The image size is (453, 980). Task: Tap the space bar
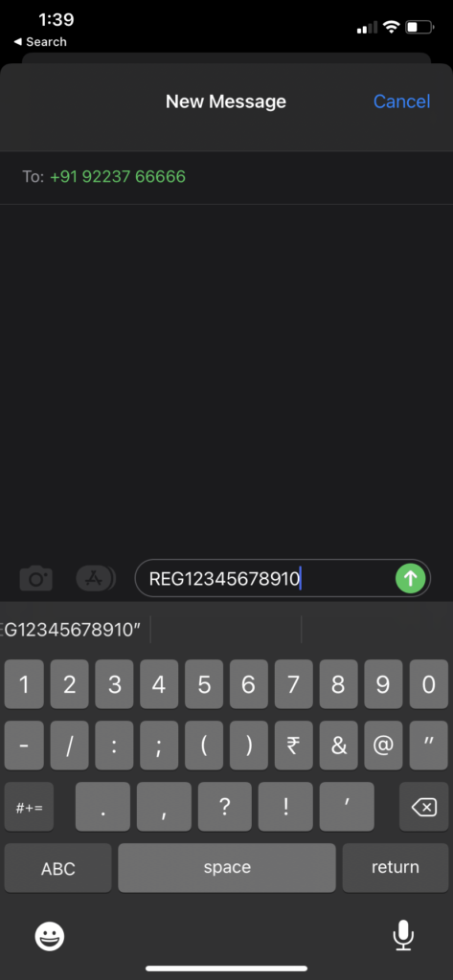pyautogui.click(x=227, y=868)
